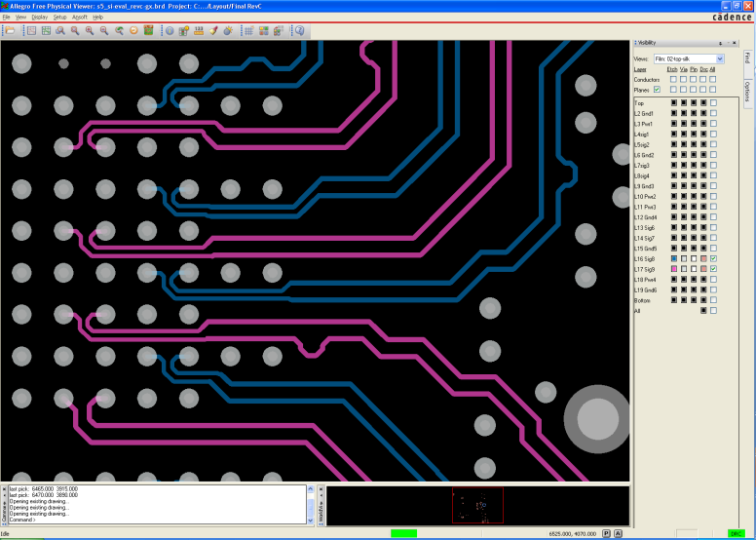Uncheck the Planes checkbox

pos(657,90)
